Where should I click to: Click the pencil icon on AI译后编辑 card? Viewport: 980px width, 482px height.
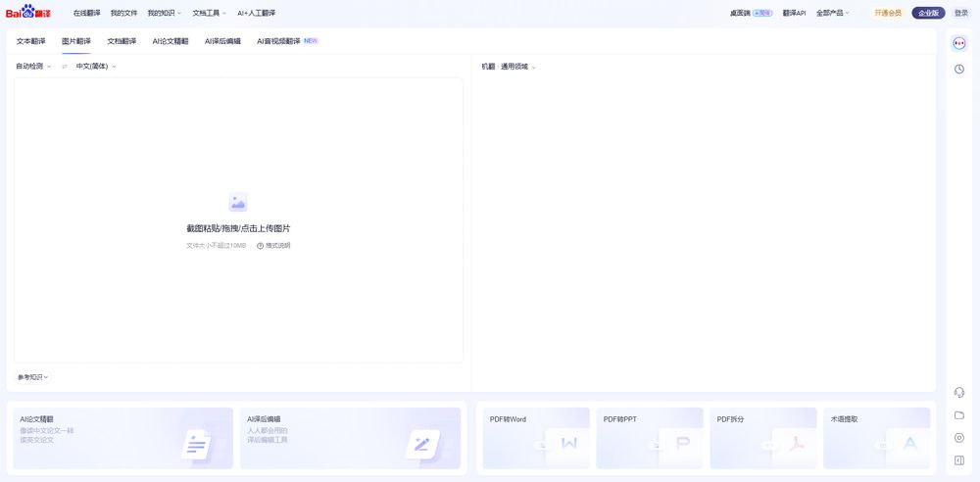(x=422, y=445)
